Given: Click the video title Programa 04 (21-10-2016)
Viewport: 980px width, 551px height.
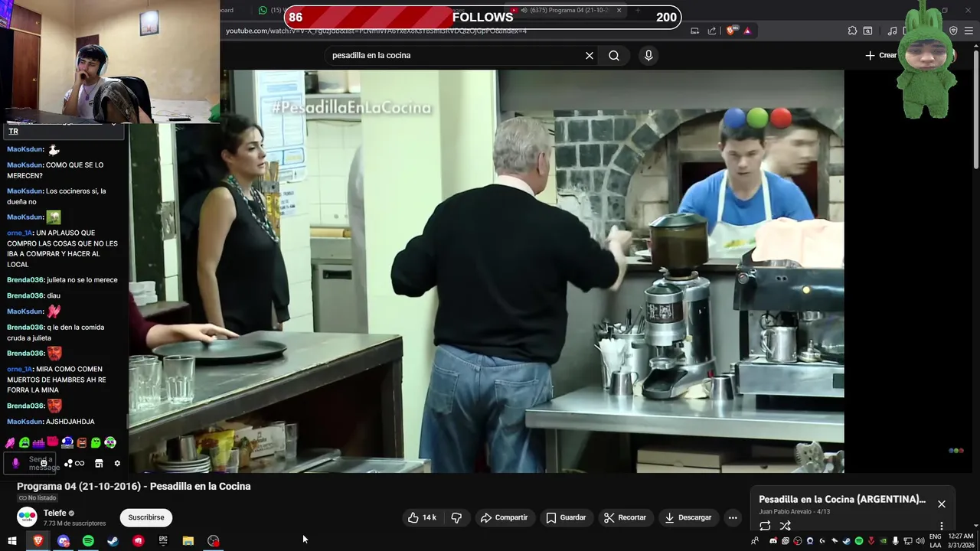Looking at the screenshot, I should point(134,486).
